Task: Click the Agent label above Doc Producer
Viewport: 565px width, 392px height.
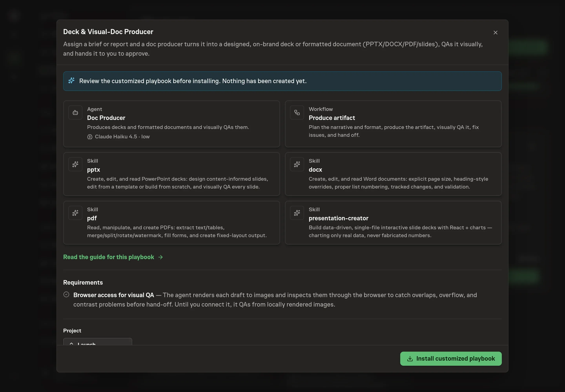Action: tap(94, 109)
